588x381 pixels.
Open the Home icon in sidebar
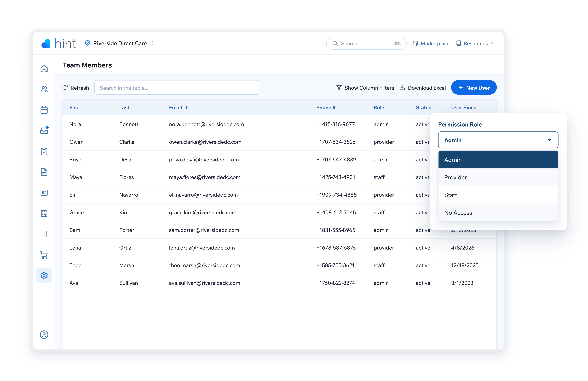(44, 69)
